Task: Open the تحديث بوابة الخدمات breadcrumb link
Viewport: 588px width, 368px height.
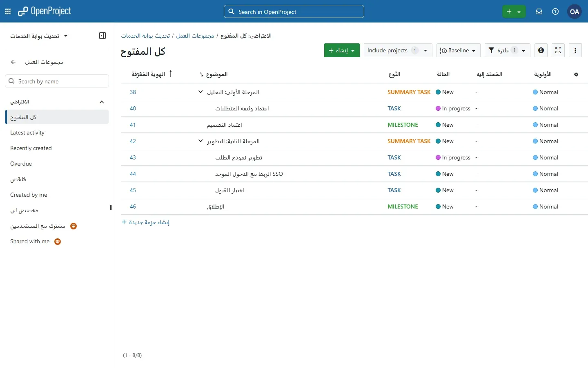Action: point(145,36)
